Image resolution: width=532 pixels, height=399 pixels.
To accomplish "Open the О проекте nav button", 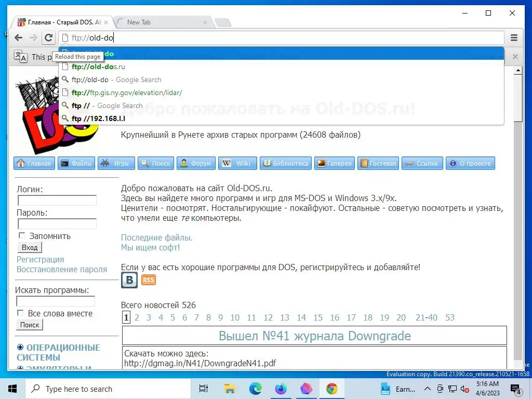I will (470, 163).
